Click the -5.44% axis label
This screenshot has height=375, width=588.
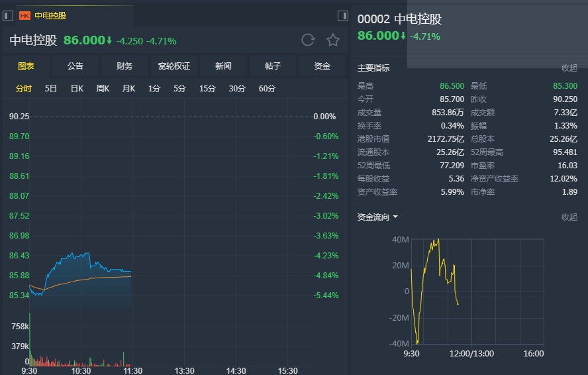point(326,295)
